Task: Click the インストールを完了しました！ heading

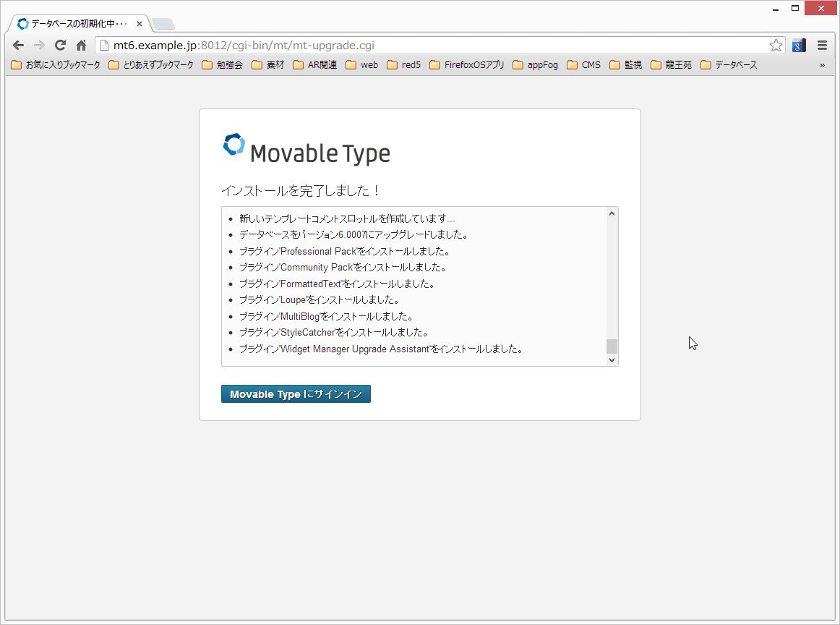Action: pos(301,190)
